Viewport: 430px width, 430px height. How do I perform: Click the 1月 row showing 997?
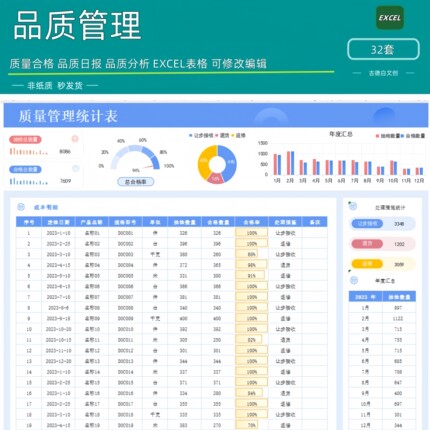pos(382,308)
